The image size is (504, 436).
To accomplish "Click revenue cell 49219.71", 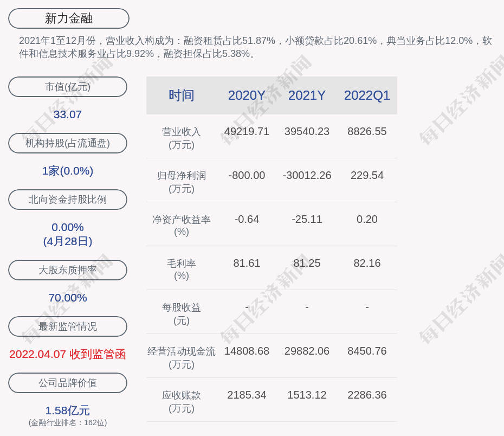I will pos(247,132).
